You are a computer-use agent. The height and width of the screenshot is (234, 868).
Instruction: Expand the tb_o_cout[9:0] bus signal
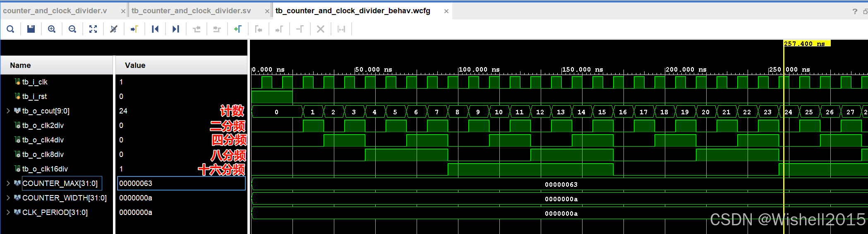tap(8, 111)
